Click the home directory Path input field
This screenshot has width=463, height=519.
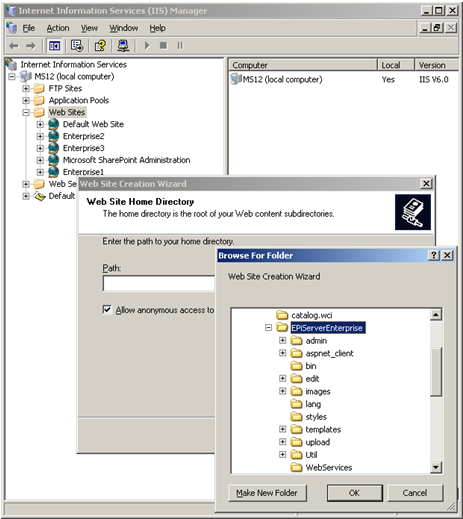click(159, 283)
